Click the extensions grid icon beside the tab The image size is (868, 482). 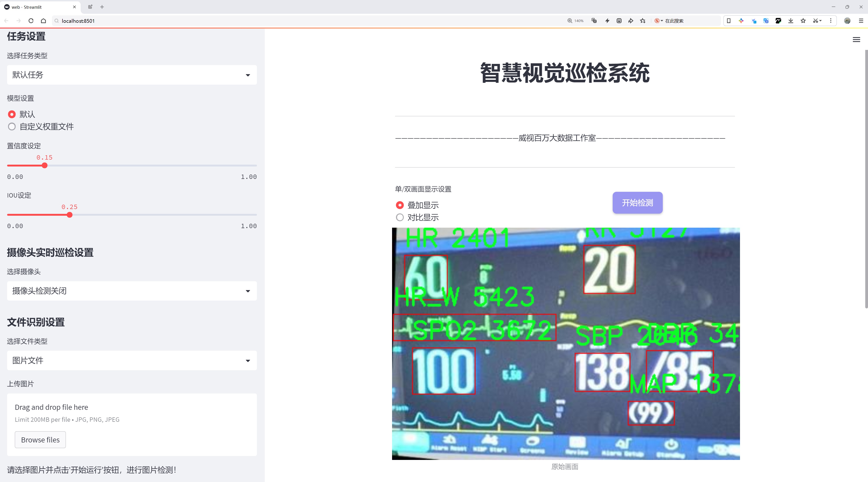coord(90,7)
